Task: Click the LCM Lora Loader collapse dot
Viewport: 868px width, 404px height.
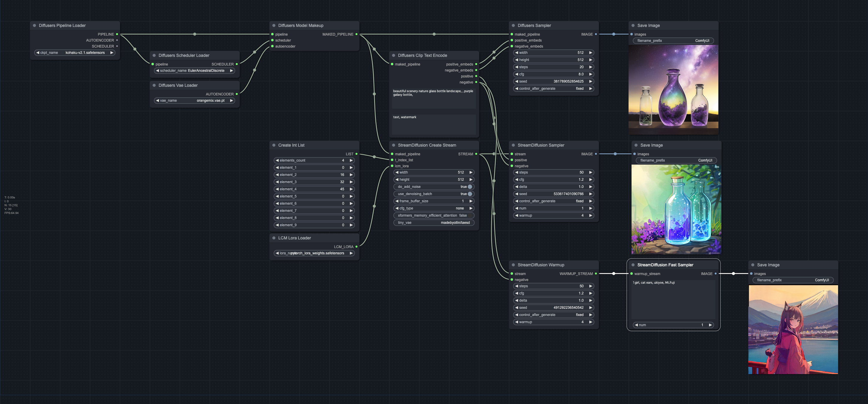Action: pos(274,238)
